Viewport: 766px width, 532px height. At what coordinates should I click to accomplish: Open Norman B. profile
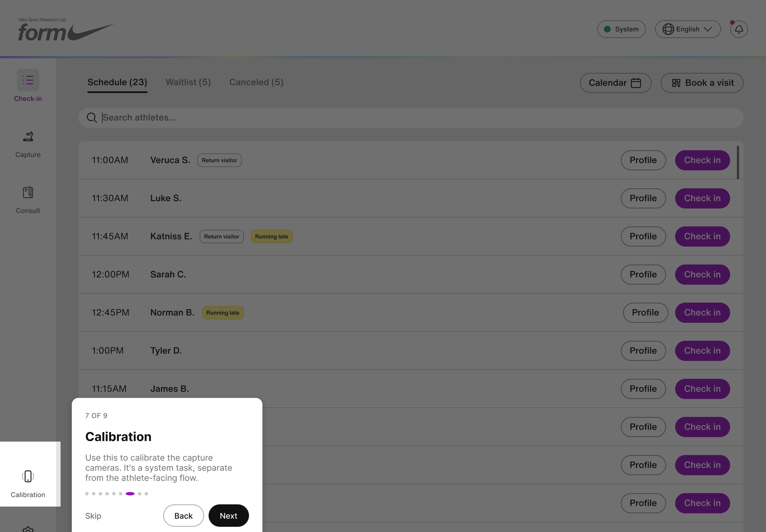(x=645, y=313)
